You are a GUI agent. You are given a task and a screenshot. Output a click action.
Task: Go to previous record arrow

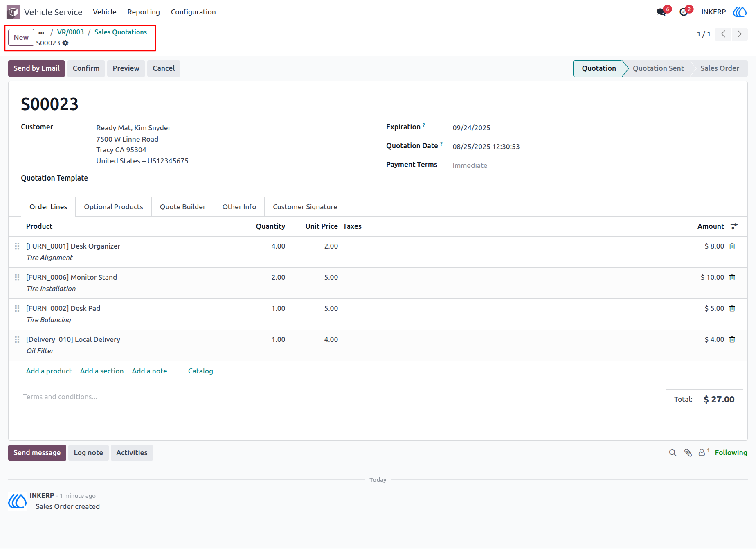[x=723, y=34]
